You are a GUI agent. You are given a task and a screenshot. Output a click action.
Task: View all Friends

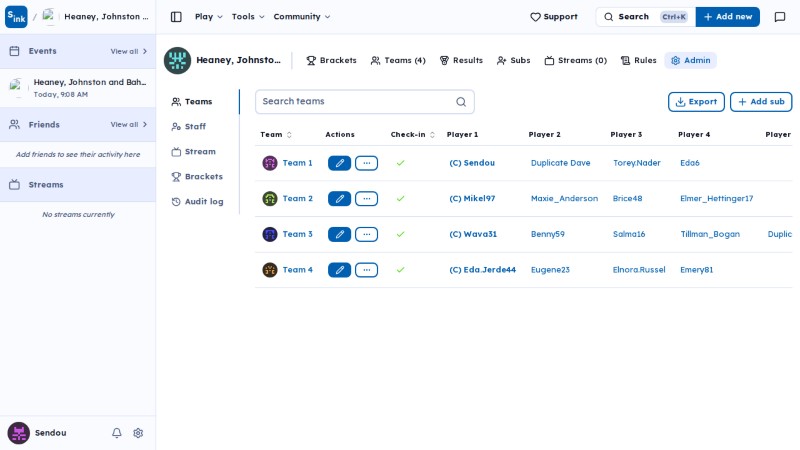click(129, 124)
